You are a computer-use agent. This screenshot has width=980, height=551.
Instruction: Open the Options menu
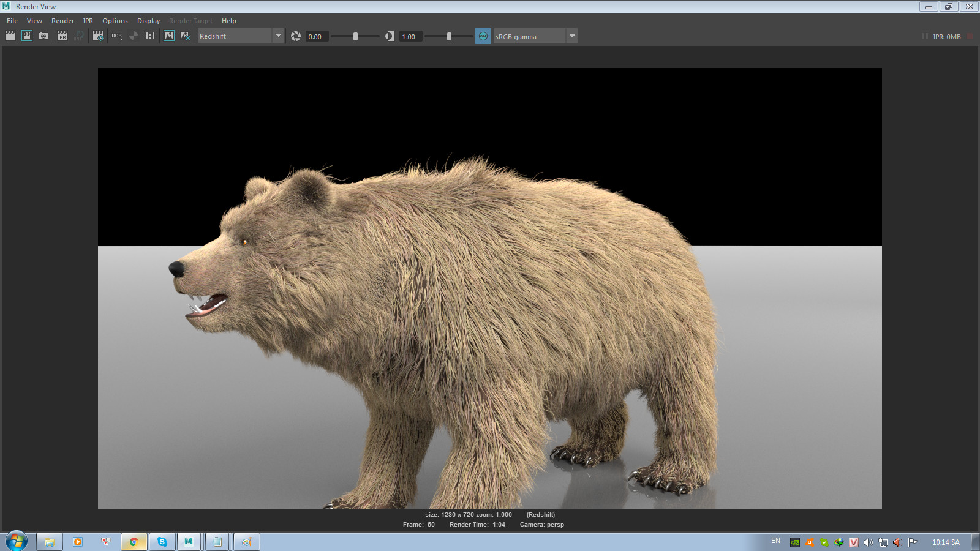coord(115,20)
